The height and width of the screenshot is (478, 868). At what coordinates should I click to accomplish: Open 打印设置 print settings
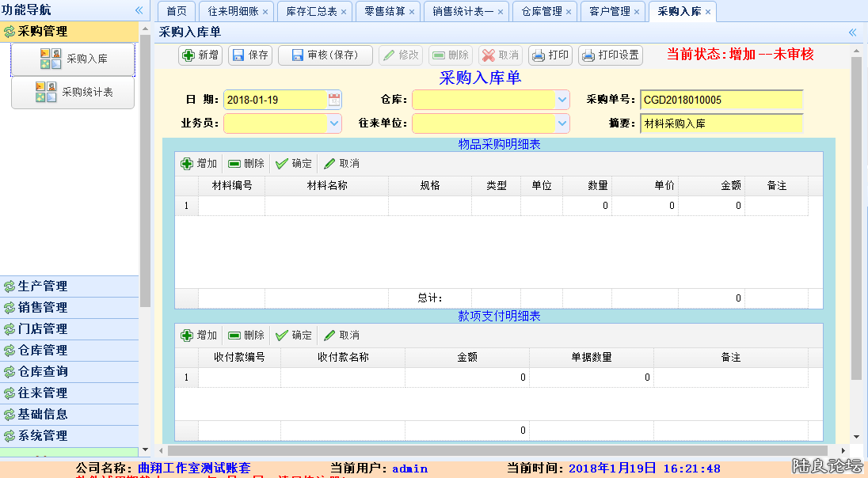click(610, 55)
